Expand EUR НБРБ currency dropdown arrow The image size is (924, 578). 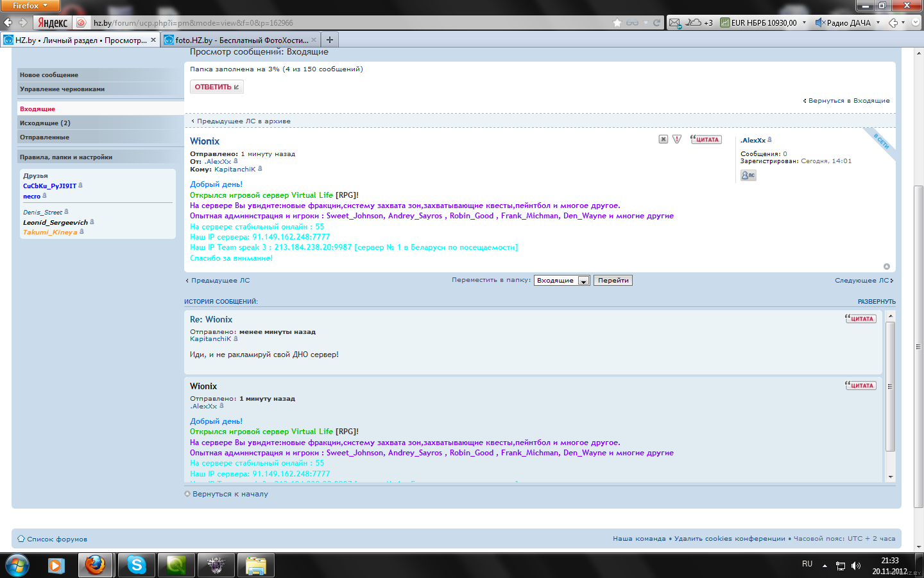click(804, 22)
